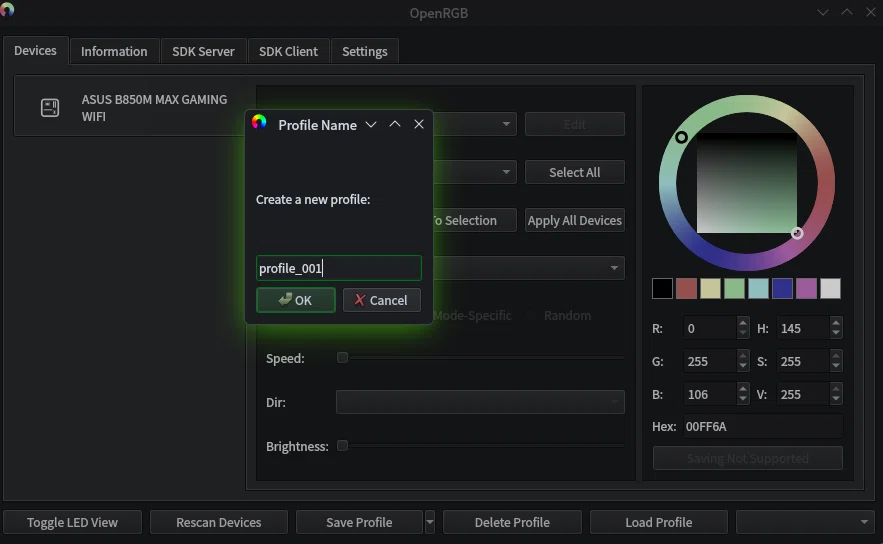Increase the H value with up arrow
Screen dimensions: 883x544
point(836,323)
